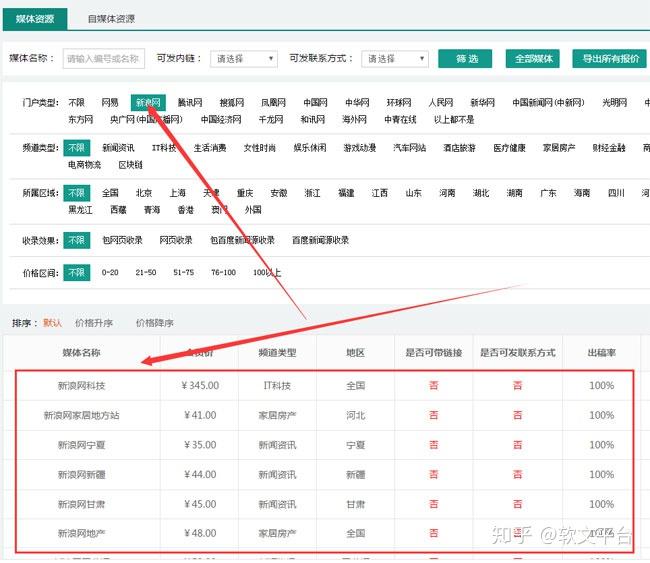The width and height of the screenshot is (650, 563).
Task: Choose price range 0-20
Action: (x=110, y=272)
